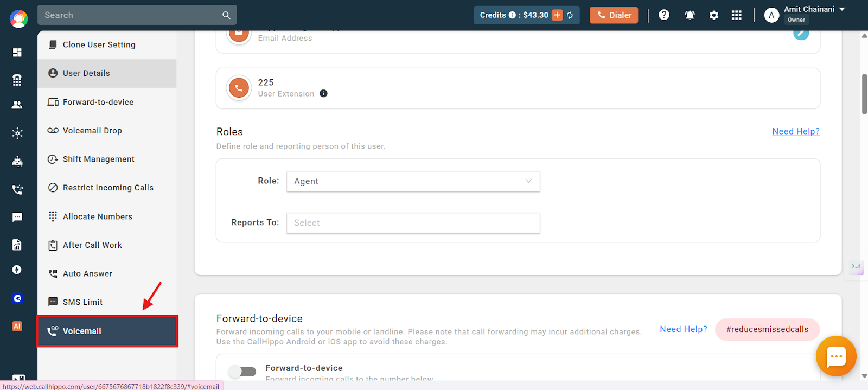Select User Details menu item

pos(107,73)
